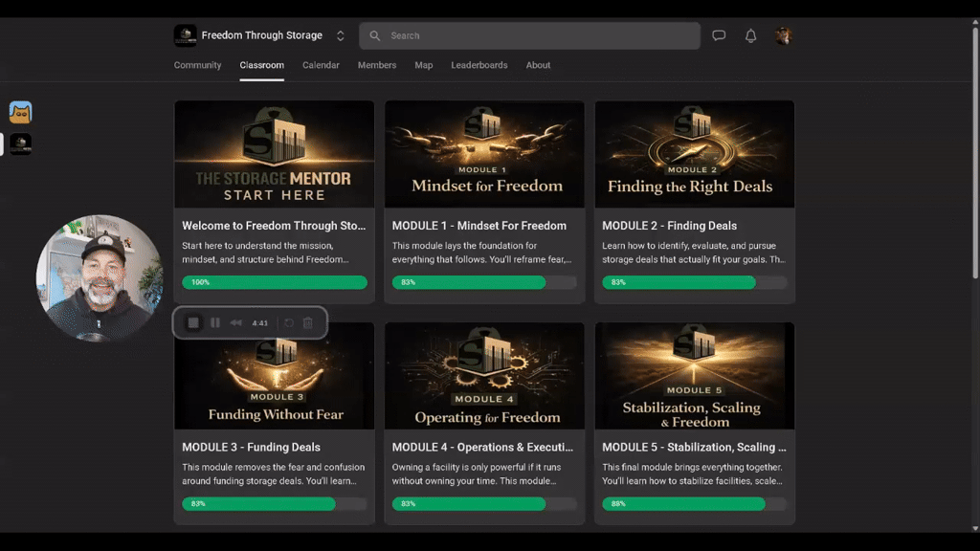
Task: Open notifications with the bell icon
Action: point(750,35)
